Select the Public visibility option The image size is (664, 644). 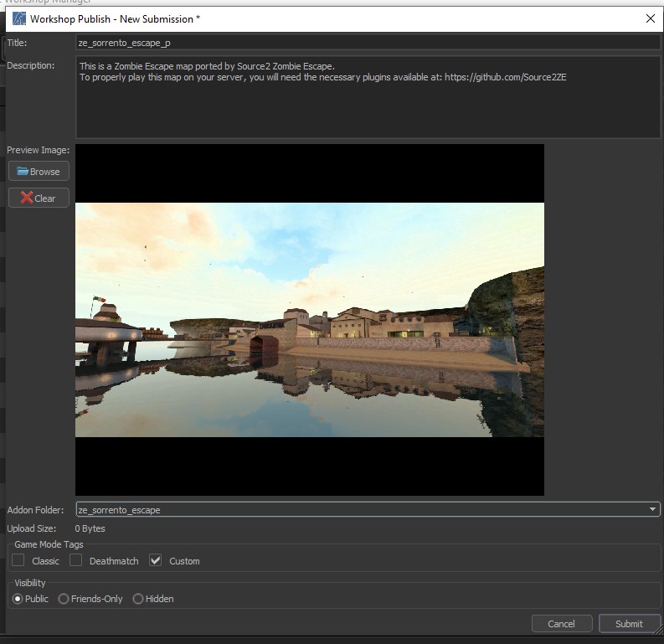pyautogui.click(x=18, y=599)
